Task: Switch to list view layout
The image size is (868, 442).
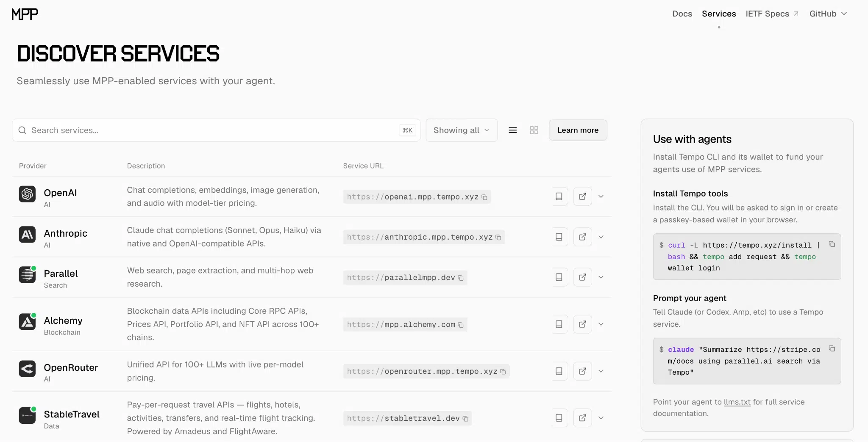Action: (x=513, y=130)
